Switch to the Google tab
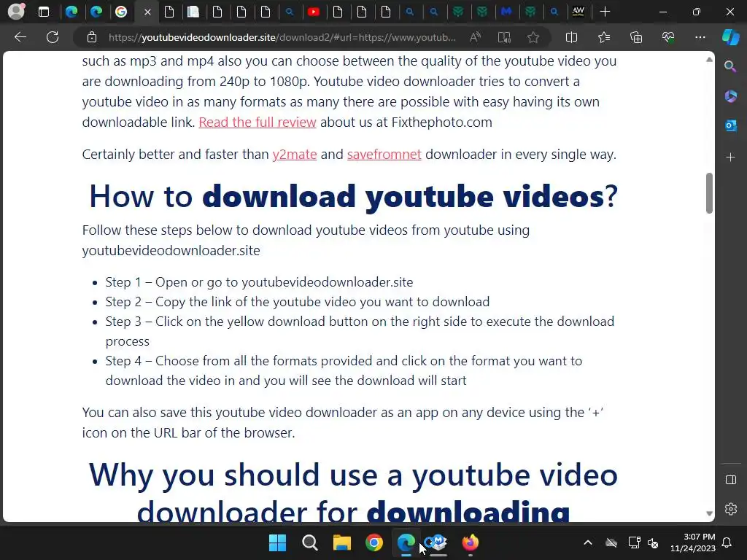 click(121, 12)
